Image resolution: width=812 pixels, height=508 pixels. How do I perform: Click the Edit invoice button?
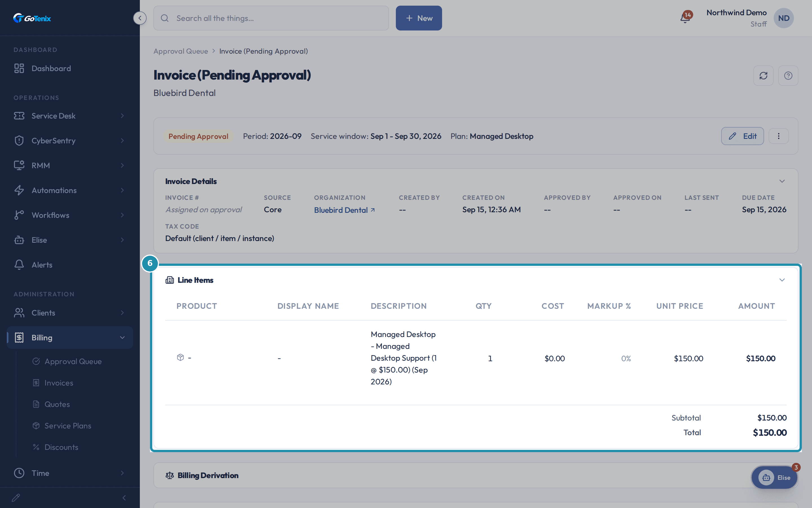pyautogui.click(x=742, y=136)
